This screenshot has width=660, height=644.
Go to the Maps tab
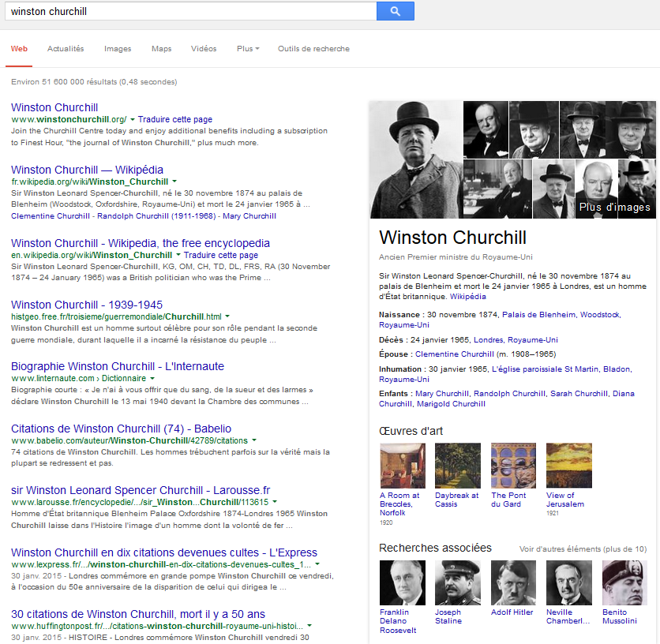tap(162, 49)
